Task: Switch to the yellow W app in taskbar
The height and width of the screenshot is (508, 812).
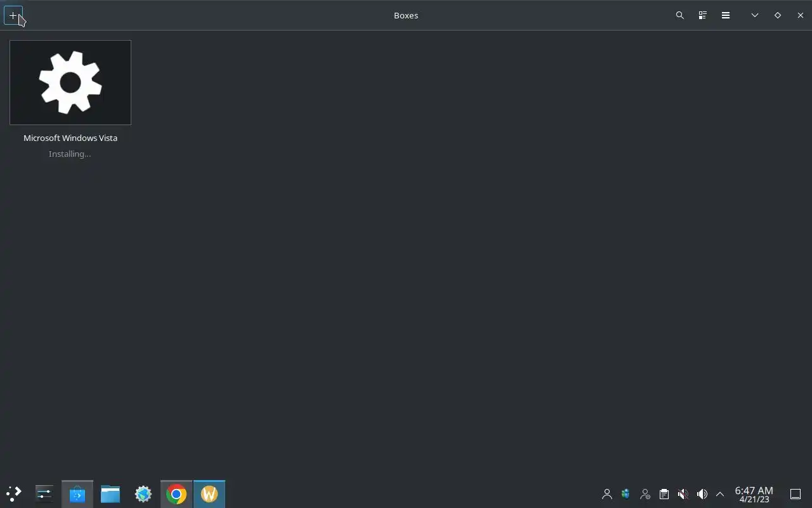Action: (x=209, y=494)
